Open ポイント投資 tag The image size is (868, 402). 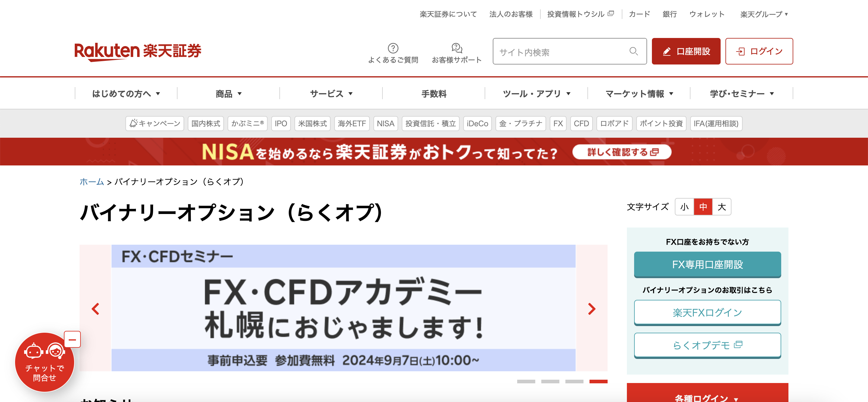click(661, 123)
